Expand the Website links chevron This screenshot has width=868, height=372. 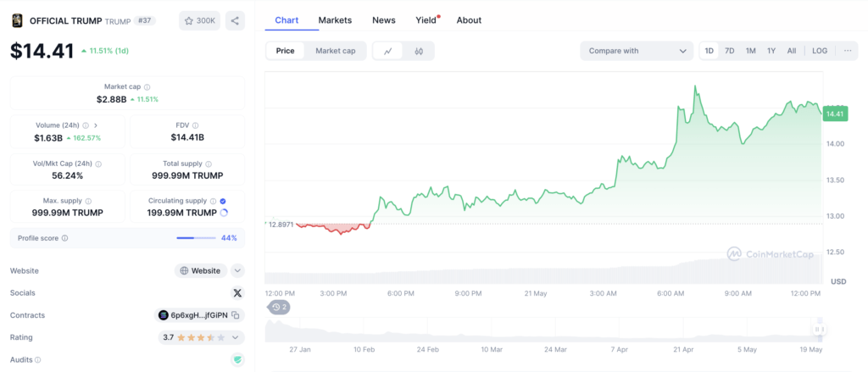click(237, 270)
